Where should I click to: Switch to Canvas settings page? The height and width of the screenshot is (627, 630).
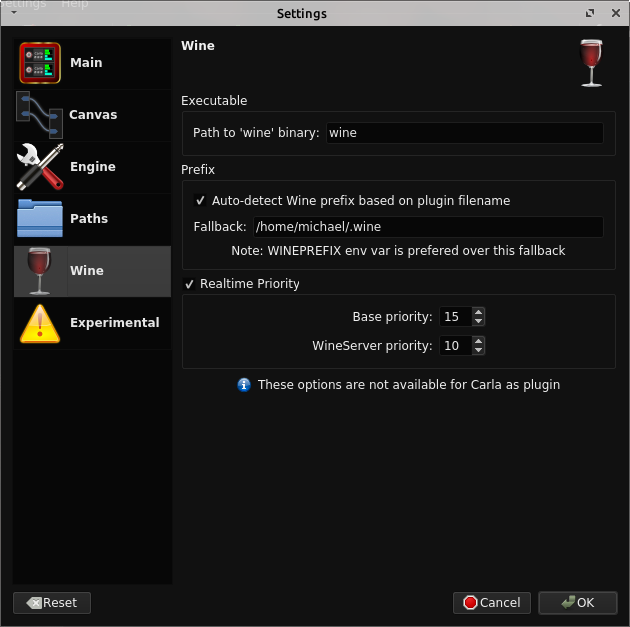point(92,115)
